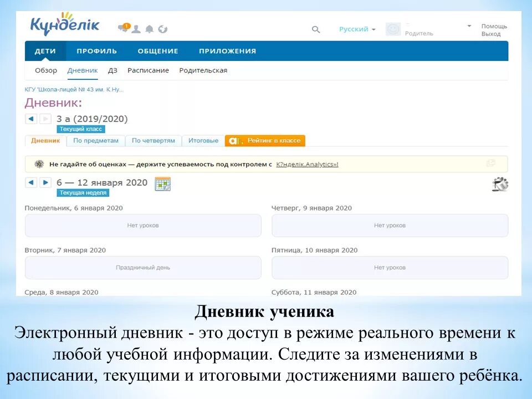Open search with magnifier icon
Screen dimensions: 532x399
316,29
